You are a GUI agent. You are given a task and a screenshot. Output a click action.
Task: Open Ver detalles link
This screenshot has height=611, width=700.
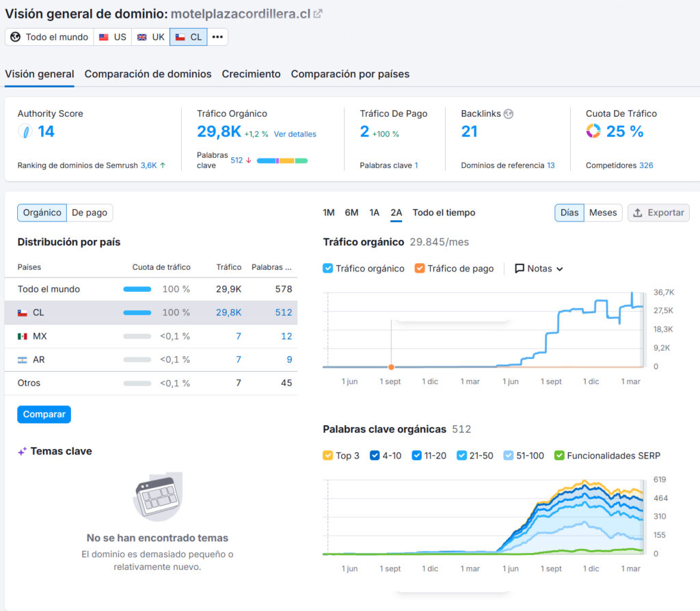[295, 134]
